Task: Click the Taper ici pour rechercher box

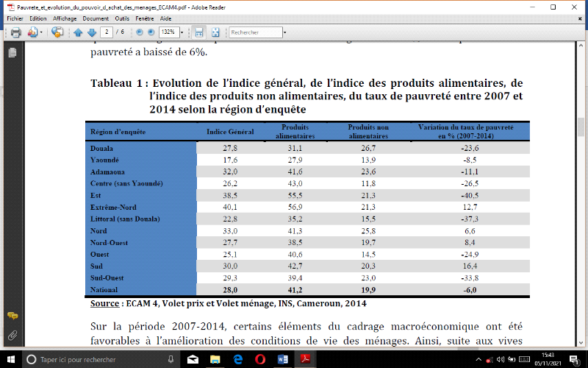Action: coord(101,359)
